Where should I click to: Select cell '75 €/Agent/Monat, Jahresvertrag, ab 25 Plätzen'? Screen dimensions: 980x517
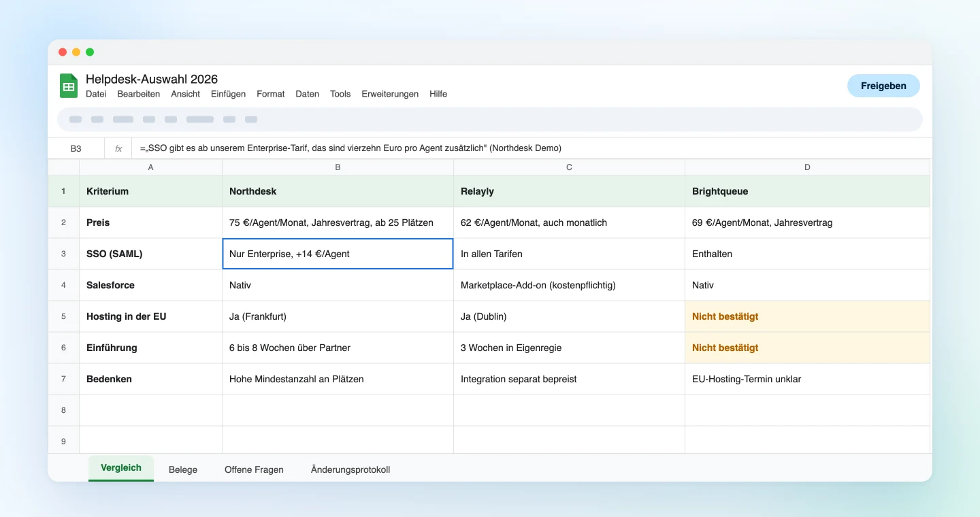338,222
